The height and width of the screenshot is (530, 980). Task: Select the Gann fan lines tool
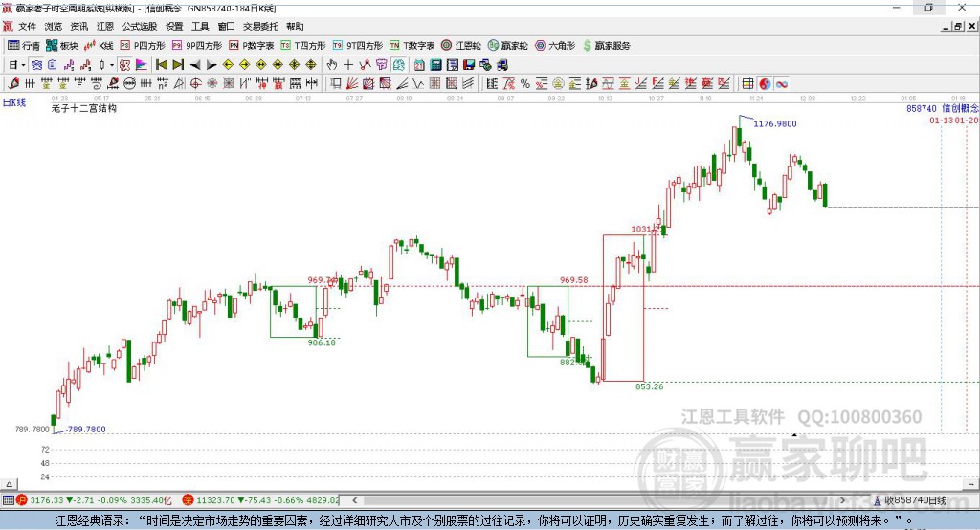[352, 84]
